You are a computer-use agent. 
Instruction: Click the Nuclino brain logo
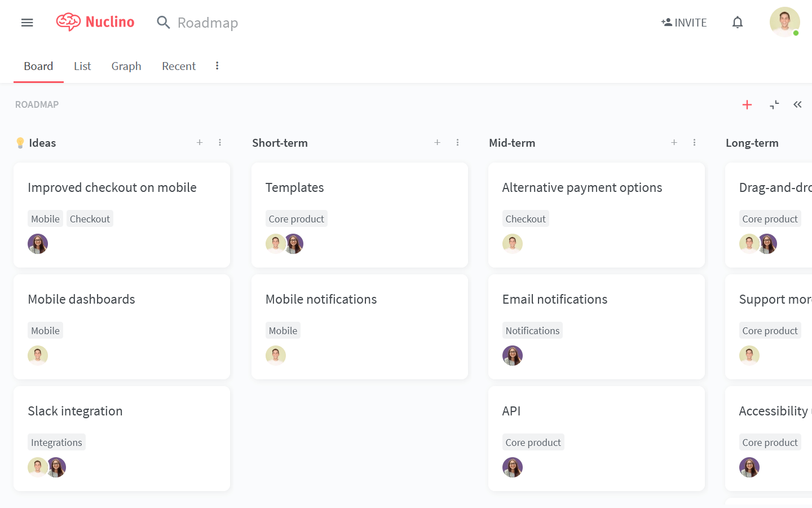(69, 22)
